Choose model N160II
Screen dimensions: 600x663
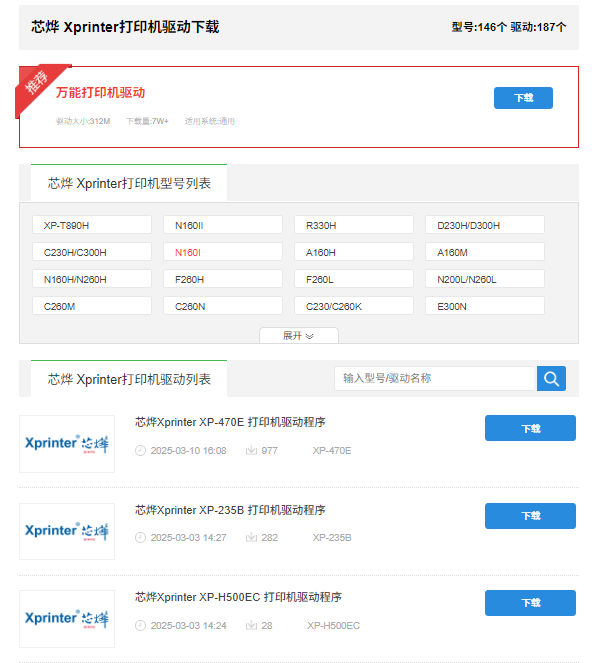click(223, 225)
